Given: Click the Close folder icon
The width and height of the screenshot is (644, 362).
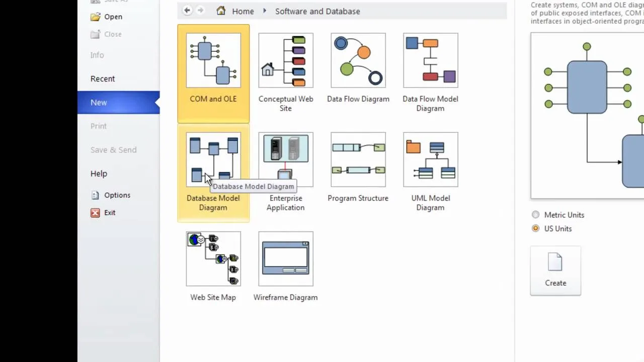Looking at the screenshot, I should [x=95, y=34].
